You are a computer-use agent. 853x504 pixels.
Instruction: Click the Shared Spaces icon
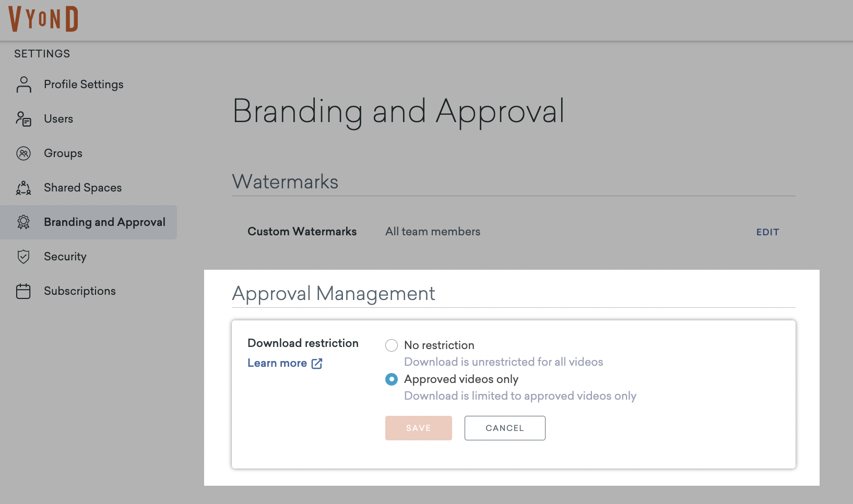point(23,187)
